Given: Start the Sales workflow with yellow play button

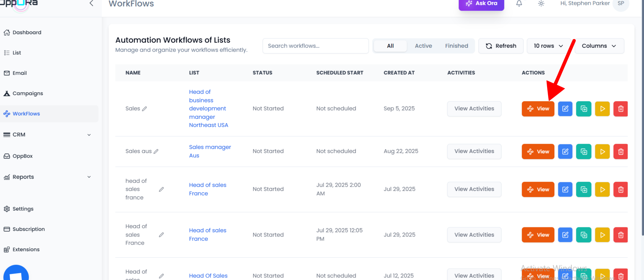Looking at the screenshot, I should click(602, 109).
